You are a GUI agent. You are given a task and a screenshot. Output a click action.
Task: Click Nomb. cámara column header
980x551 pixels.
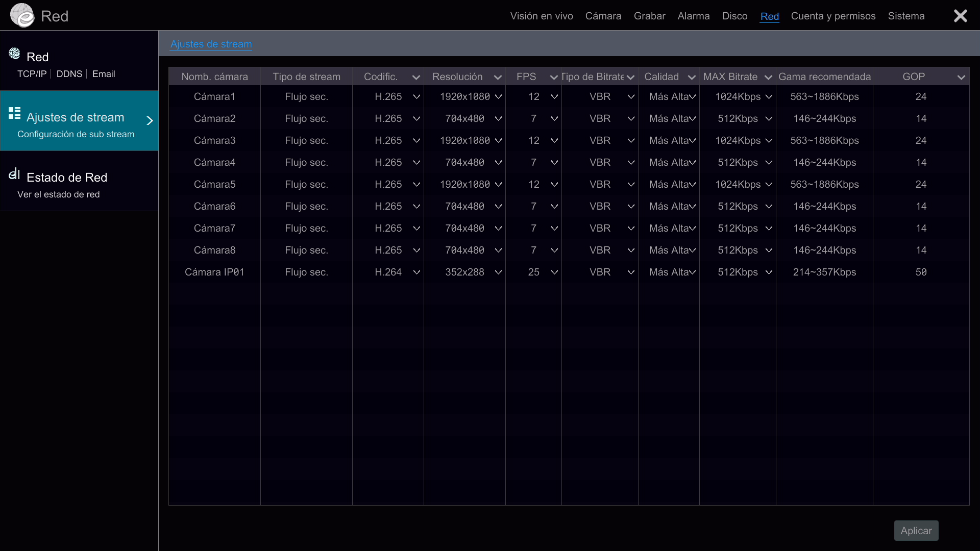[x=214, y=77]
